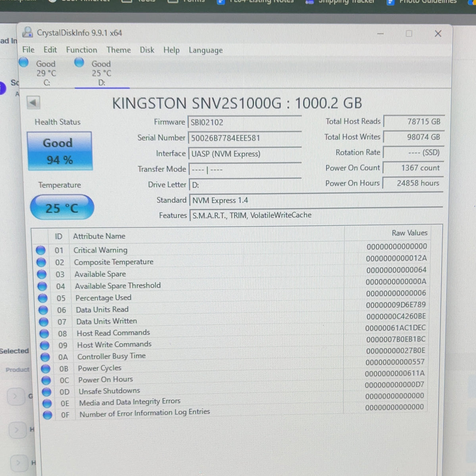Image resolution: width=476 pixels, height=476 pixels.
Task: Click the Total Host Writes value 98074 GB
Action: 414,137
